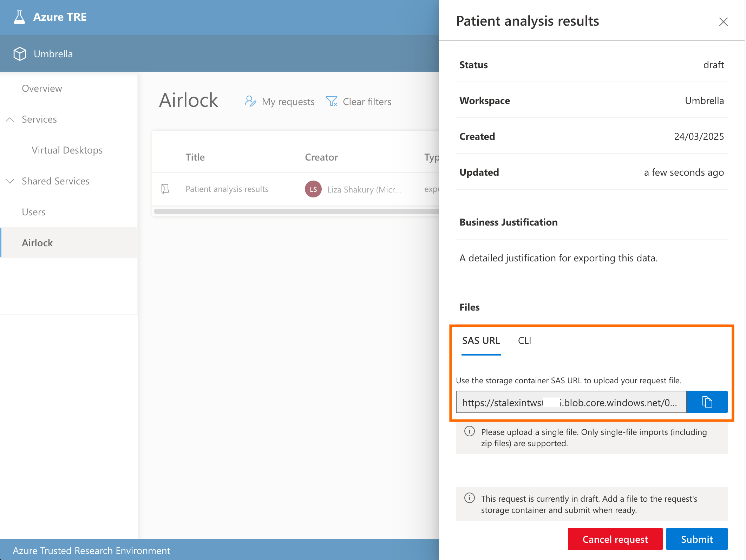
Task: Switch to the CLI tab
Action: coord(524,341)
